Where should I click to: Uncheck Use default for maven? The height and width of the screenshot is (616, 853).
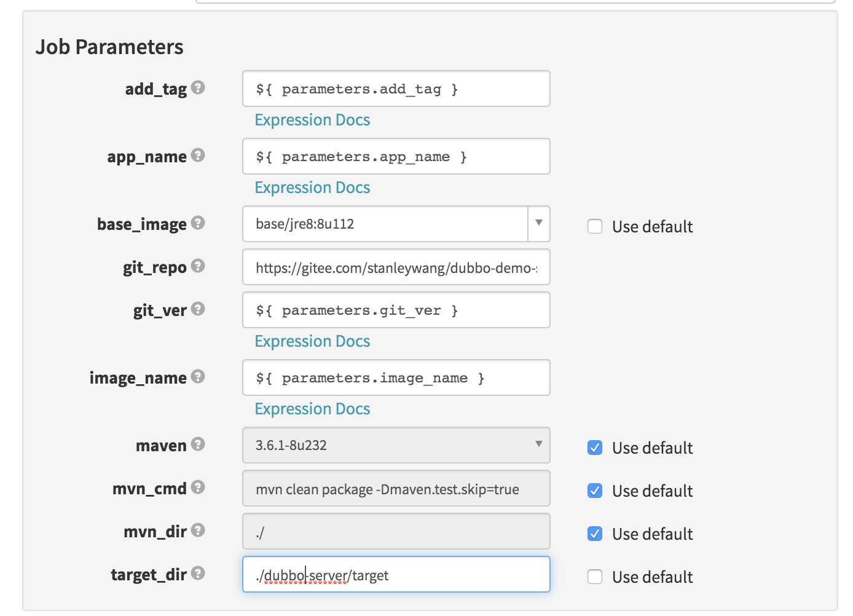coord(595,448)
